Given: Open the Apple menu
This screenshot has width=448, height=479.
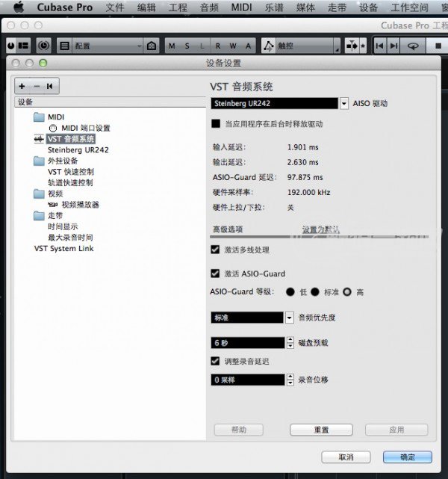Looking at the screenshot, I should [x=19, y=7].
